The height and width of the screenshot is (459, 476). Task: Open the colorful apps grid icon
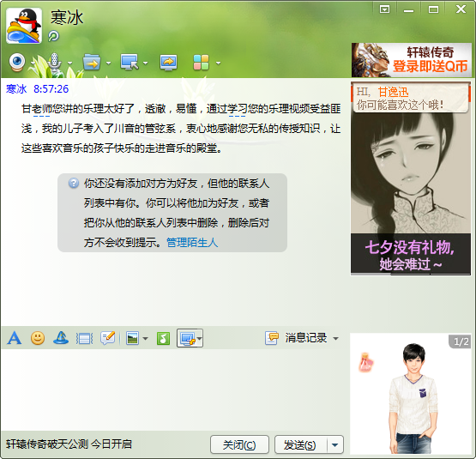click(x=201, y=63)
